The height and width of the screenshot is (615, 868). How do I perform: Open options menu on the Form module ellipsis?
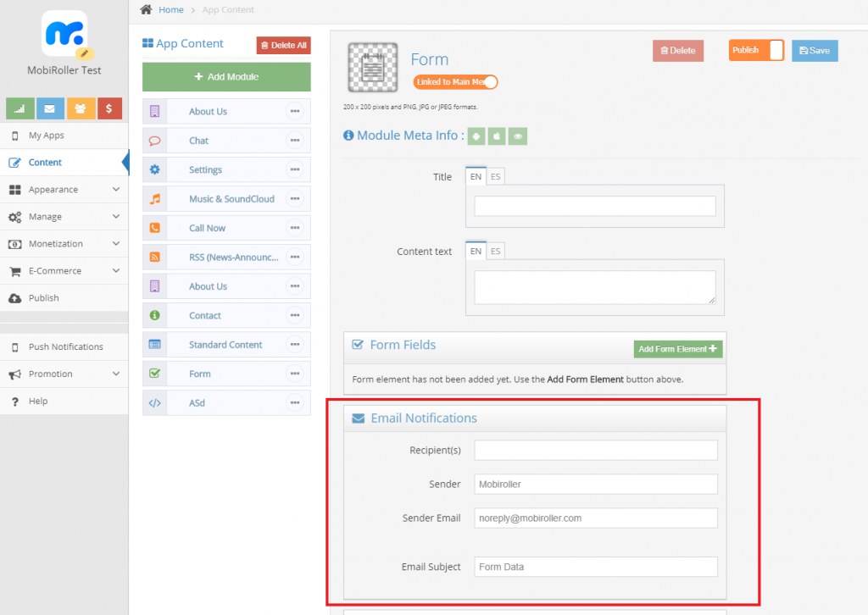[294, 374]
